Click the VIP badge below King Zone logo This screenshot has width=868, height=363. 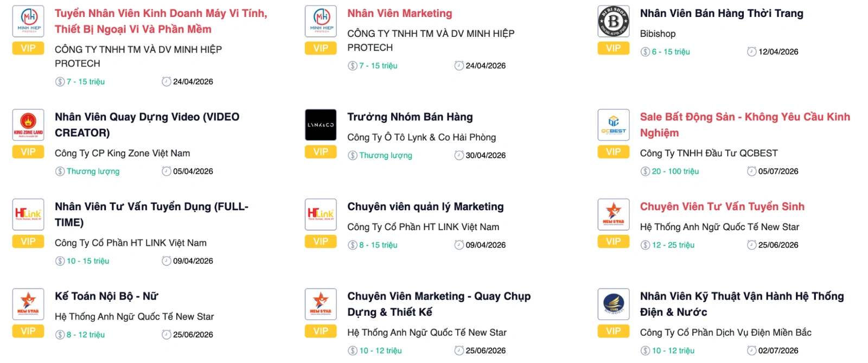tap(28, 152)
